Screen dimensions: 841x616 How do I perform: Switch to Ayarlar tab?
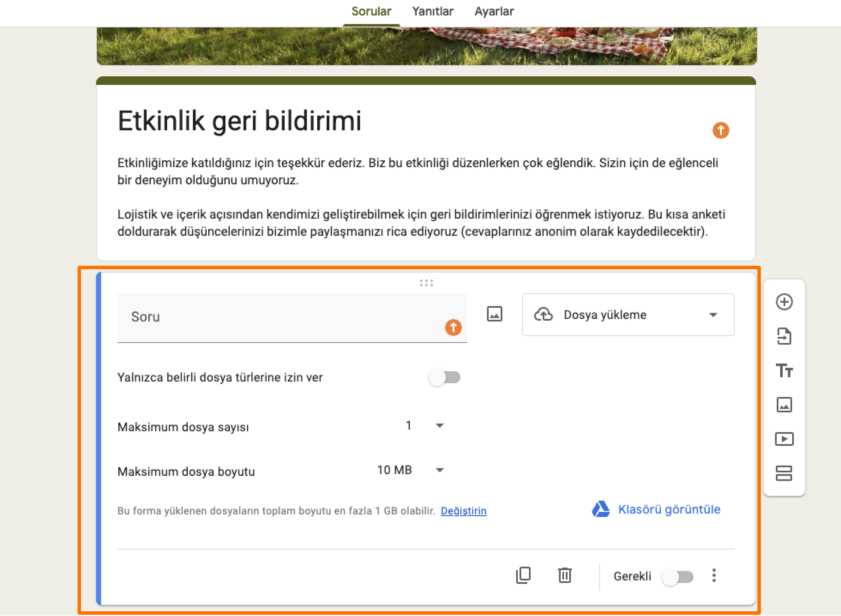coord(494,11)
